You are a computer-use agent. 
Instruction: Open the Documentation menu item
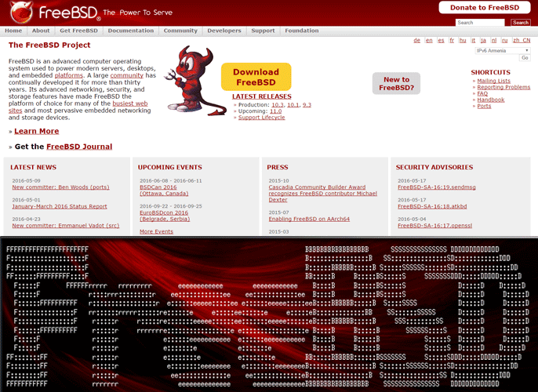click(x=131, y=31)
